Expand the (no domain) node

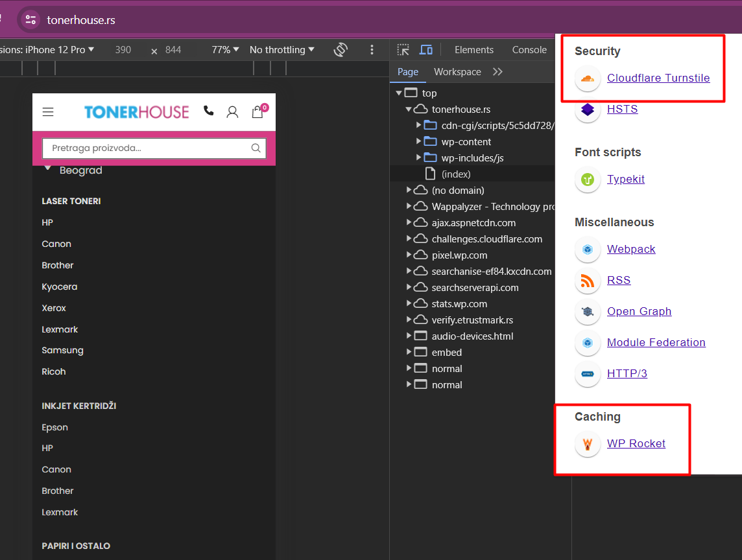point(409,190)
